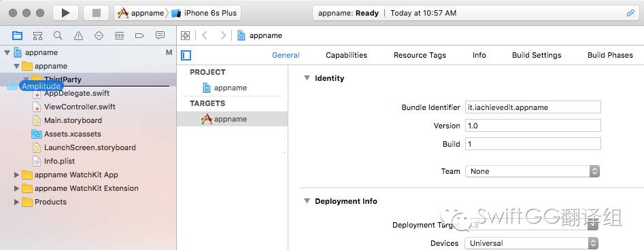Select the appname group folder row
This screenshot has height=250, width=644.
[88, 66]
